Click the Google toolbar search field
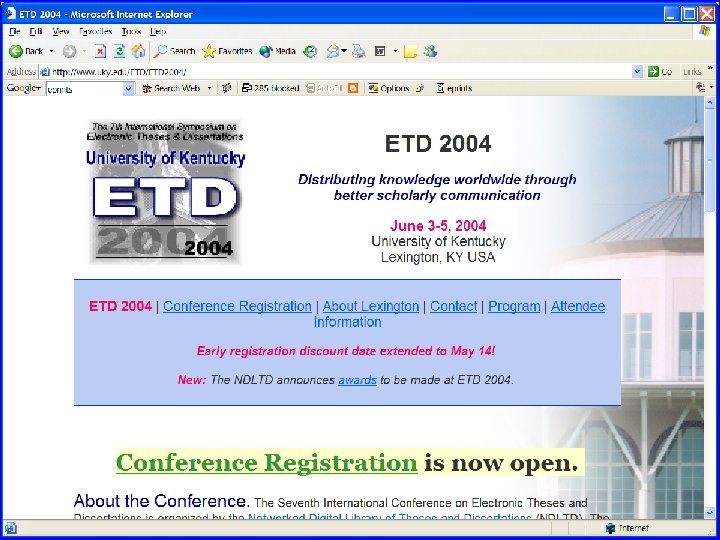 [x=85, y=89]
